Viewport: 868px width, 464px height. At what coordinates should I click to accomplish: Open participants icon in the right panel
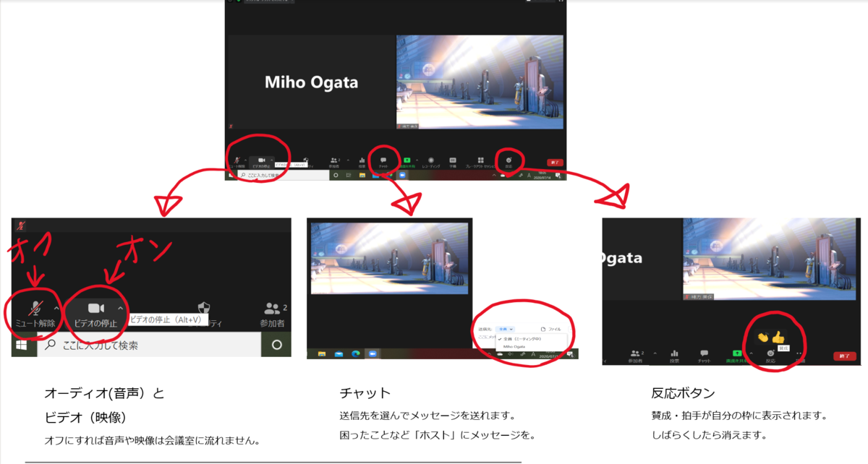(636, 352)
